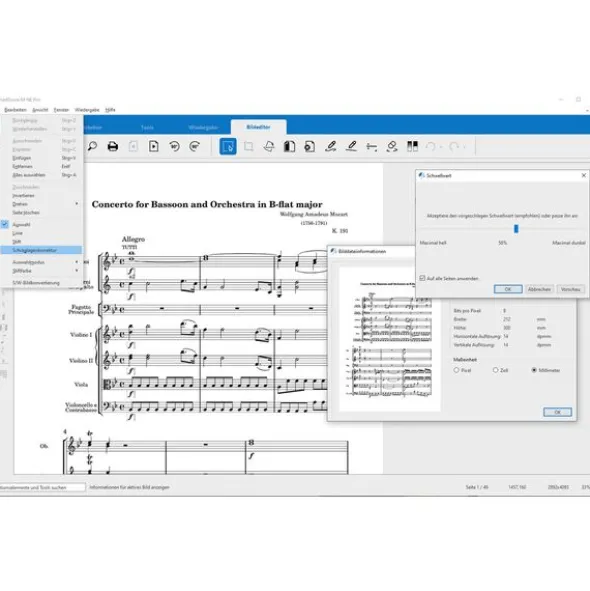Screen dimensions: 590x591
Task: Choose Einfügen from the Bearbeiten menu
Action: point(41,158)
